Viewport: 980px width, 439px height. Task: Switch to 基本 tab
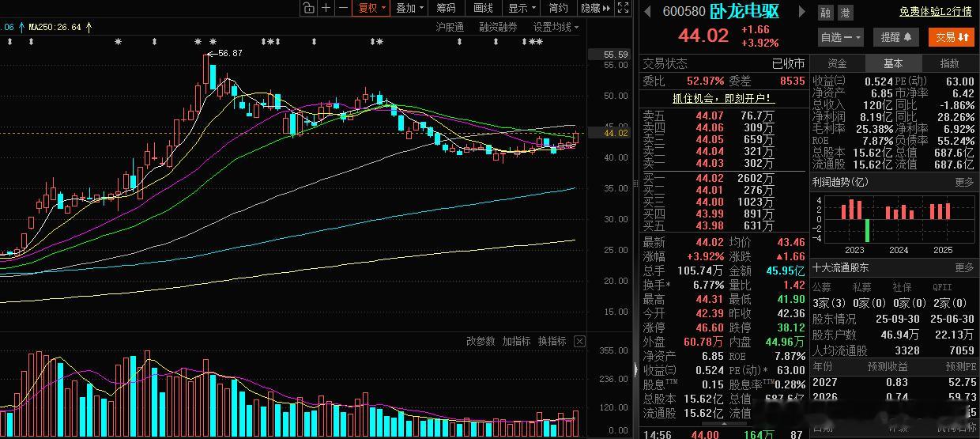(893, 63)
